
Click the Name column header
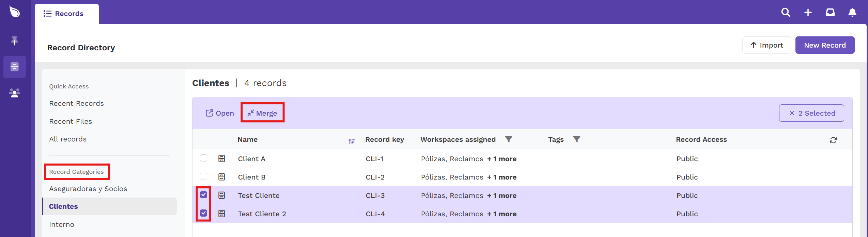247,139
